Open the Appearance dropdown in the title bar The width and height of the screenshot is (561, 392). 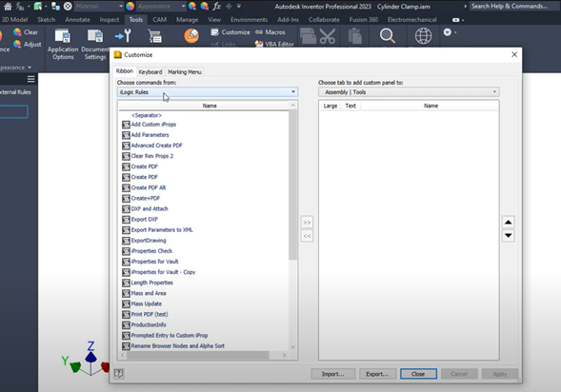[161, 6]
